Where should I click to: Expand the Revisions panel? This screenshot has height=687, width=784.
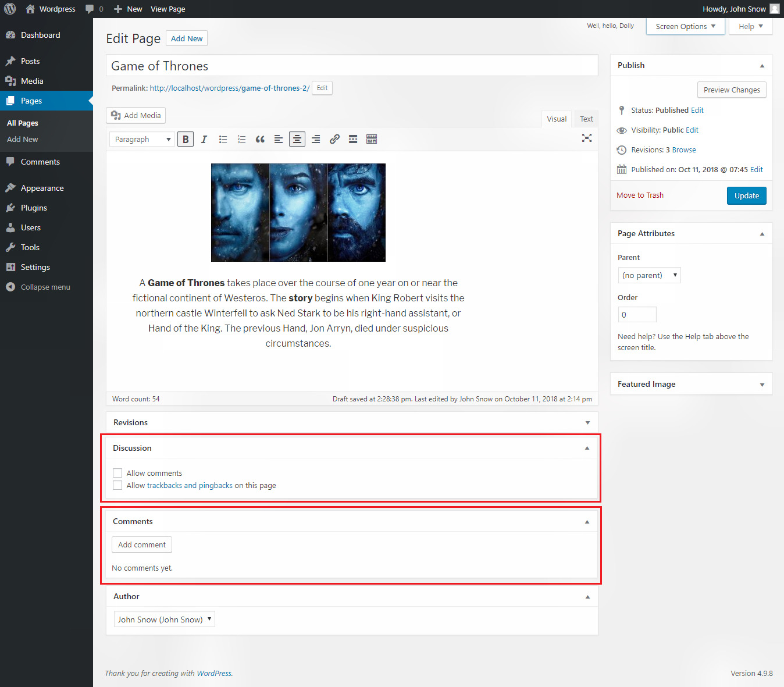(587, 423)
